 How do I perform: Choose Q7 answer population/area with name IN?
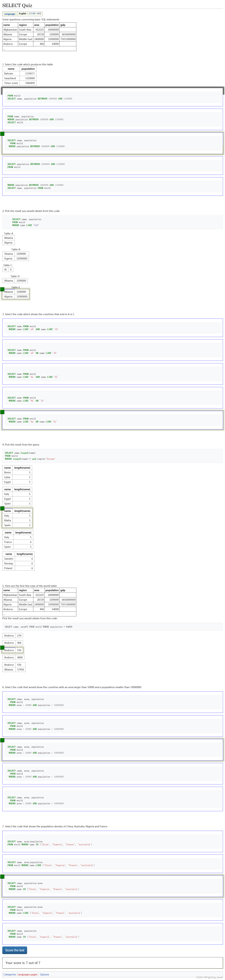coord(113,886)
